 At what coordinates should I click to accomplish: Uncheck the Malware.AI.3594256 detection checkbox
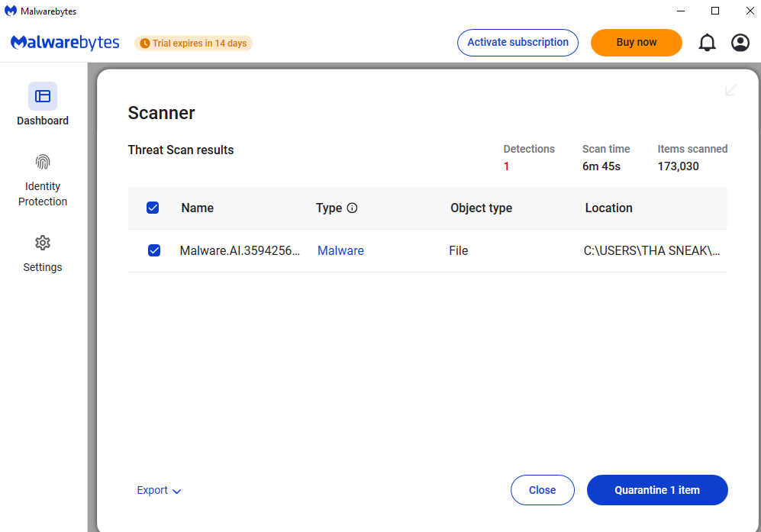point(154,250)
